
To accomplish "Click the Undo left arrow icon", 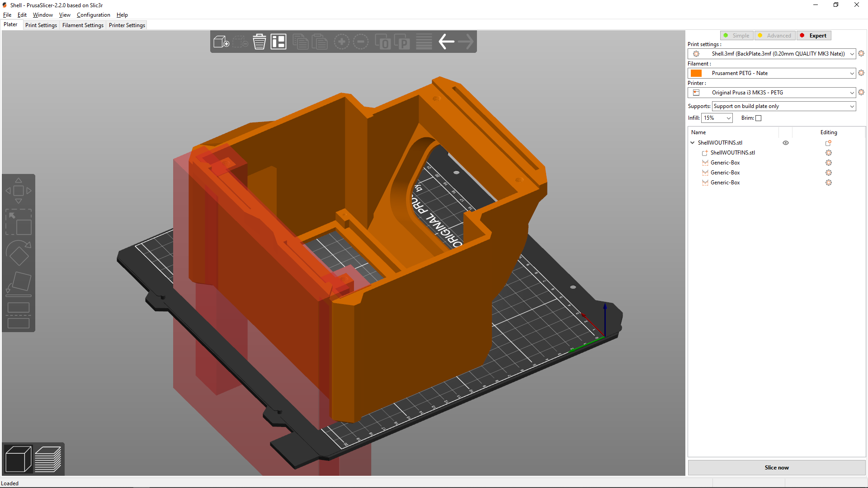I will point(446,42).
